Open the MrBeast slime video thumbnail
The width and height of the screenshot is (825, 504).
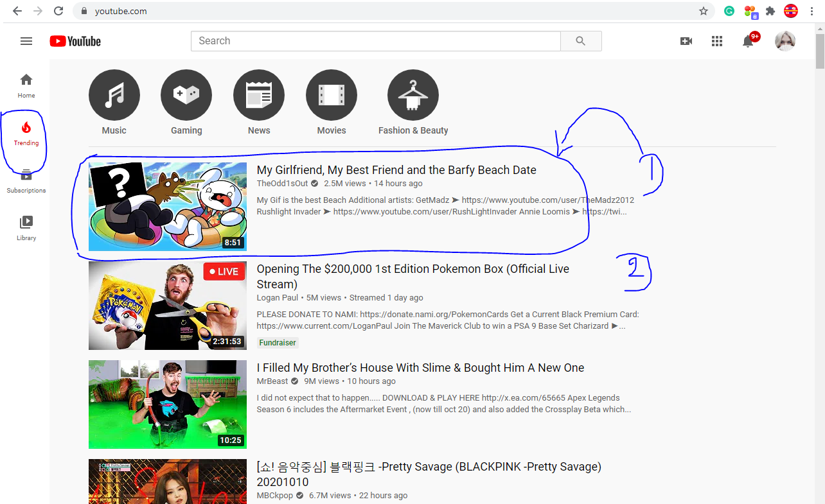167,404
